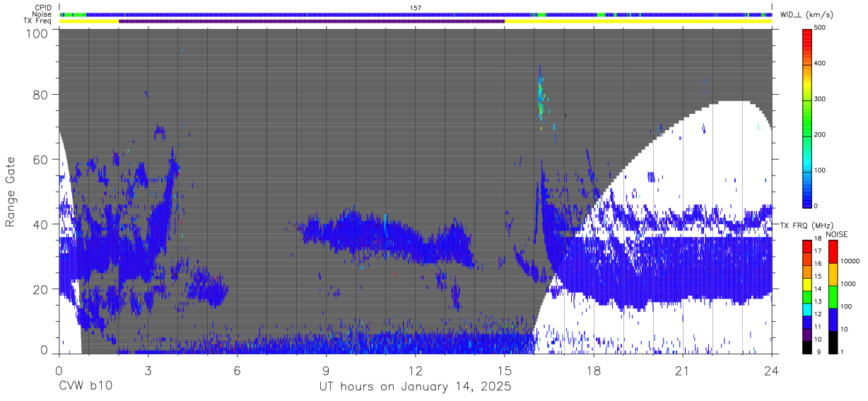Click the purple segment of TX Freq bar
Viewport: 868px width, 401px height.
(312, 21)
